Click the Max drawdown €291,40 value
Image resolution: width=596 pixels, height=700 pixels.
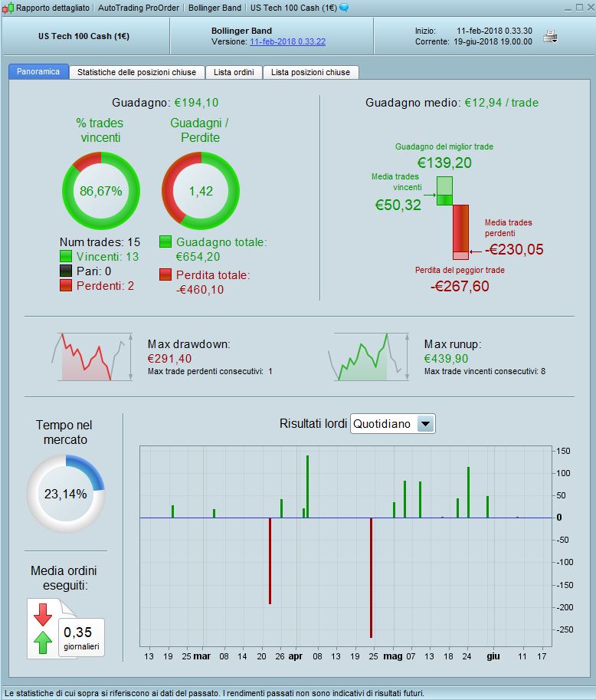(x=169, y=359)
